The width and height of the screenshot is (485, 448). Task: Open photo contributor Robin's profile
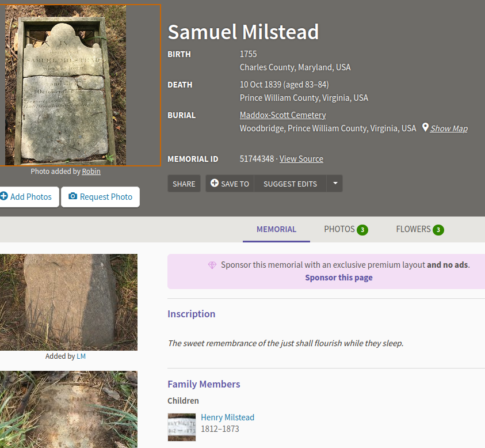click(91, 171)
